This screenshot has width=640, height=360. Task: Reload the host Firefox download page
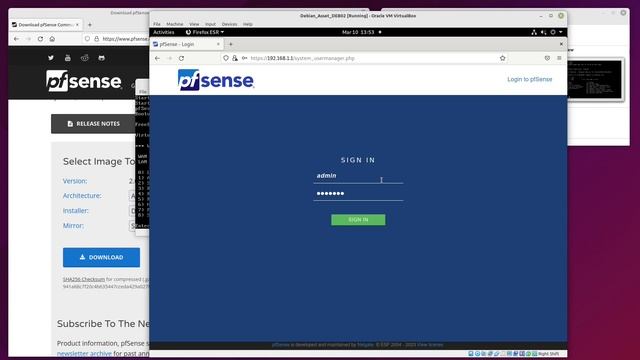click(x=40, y=39)
